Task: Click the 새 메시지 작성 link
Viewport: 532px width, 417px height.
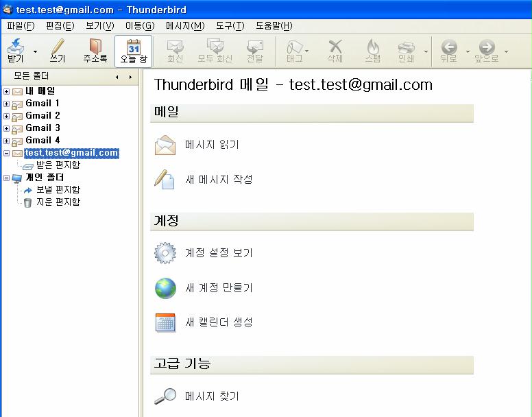Action: (219, 179)
